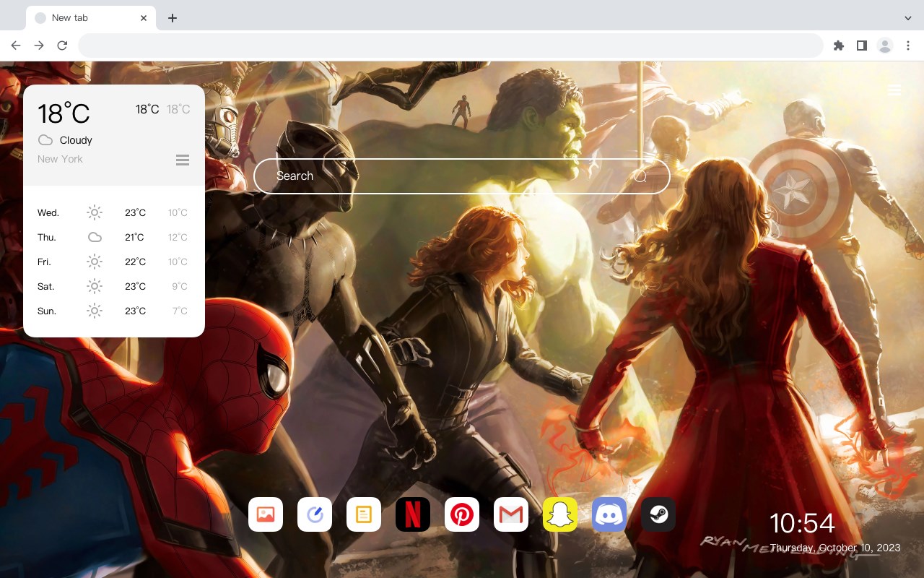This screenshot has width=924, height=578.
Task: Click the browser address bar
Action: [450, 46]
